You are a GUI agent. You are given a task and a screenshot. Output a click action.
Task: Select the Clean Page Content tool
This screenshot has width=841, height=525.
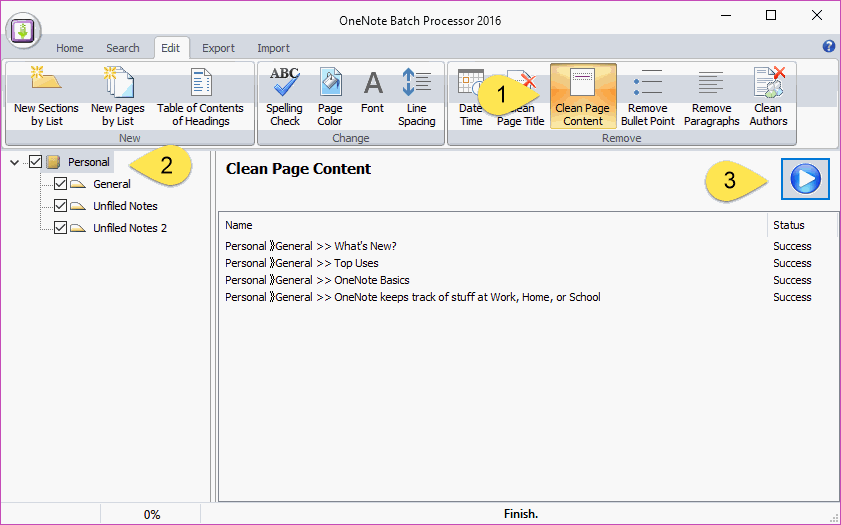[x=583, y=97]
